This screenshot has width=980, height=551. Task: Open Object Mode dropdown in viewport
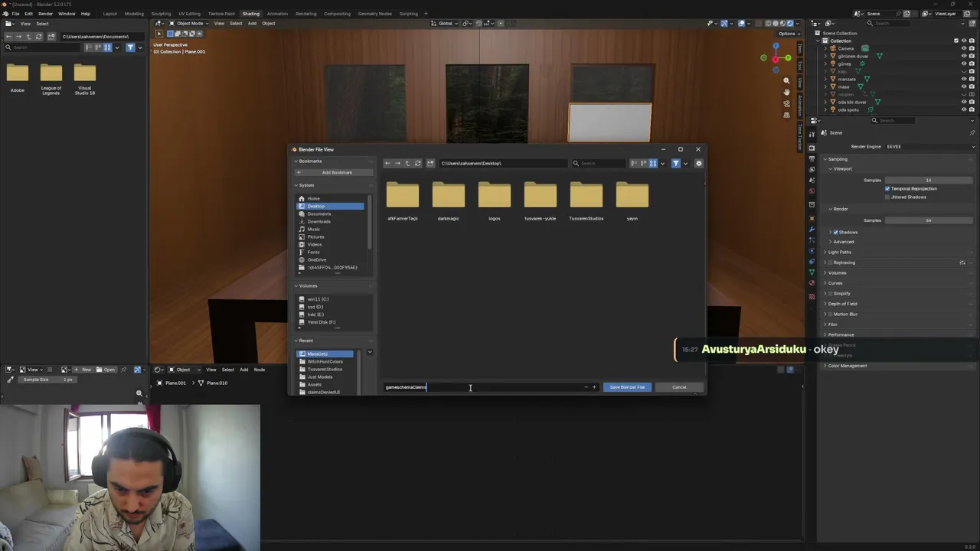tap(188, 23)
